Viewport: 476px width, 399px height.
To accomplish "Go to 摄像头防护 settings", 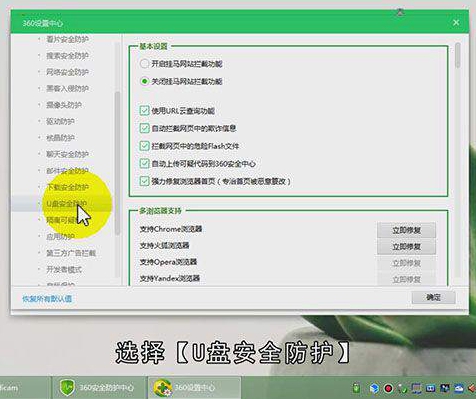I will tap(64, 105).
